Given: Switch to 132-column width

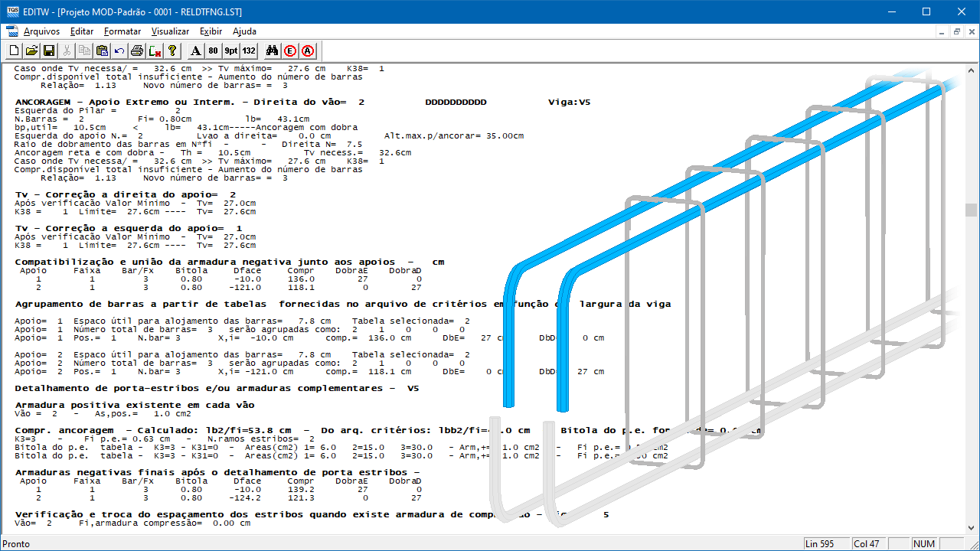Looking at the screenshot, I should click(x=249, y=51).
